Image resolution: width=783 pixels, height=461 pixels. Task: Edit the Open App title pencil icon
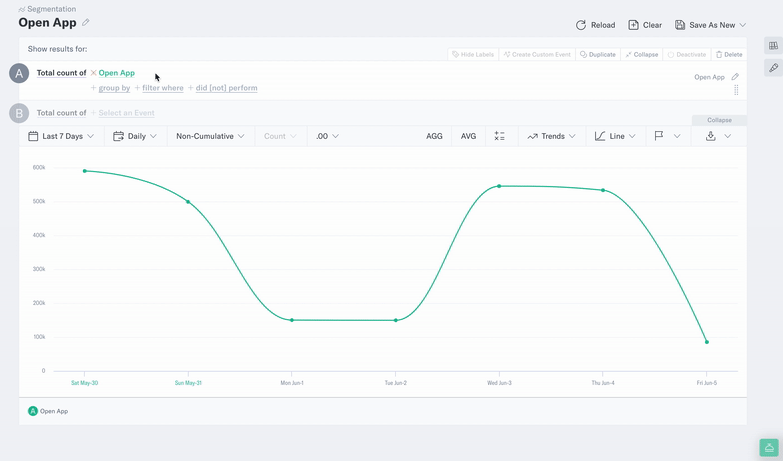(86, 22)
